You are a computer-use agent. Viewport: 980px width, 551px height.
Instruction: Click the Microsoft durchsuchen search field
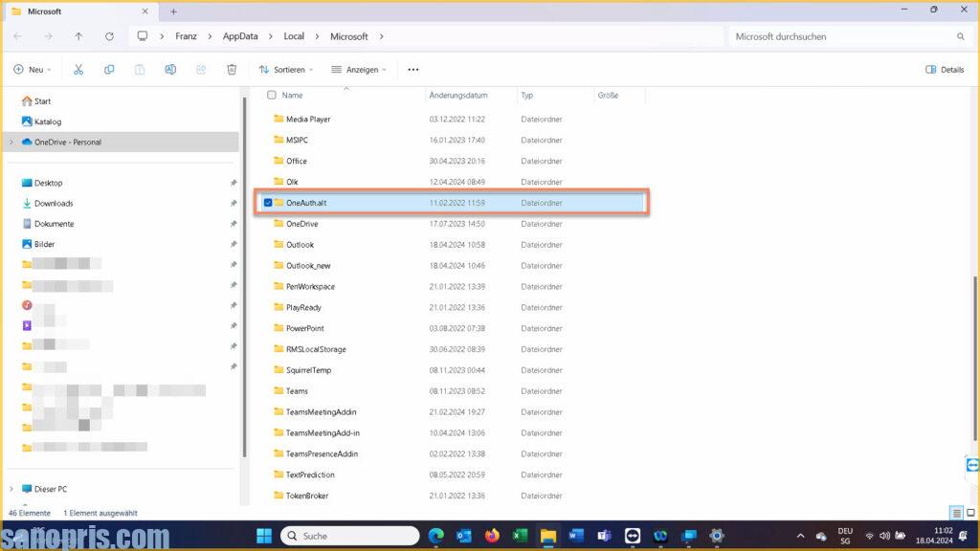tap(842, 36)
